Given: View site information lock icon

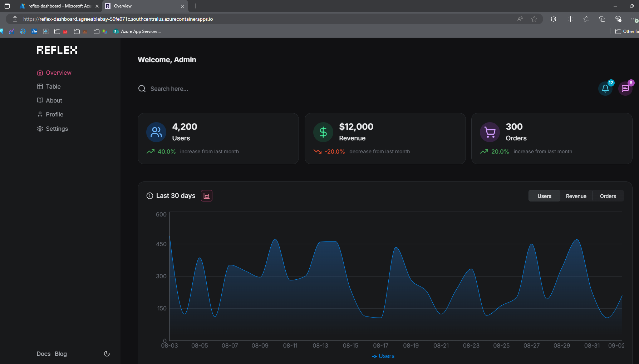Looking at the screenshot, I should 15,19.
